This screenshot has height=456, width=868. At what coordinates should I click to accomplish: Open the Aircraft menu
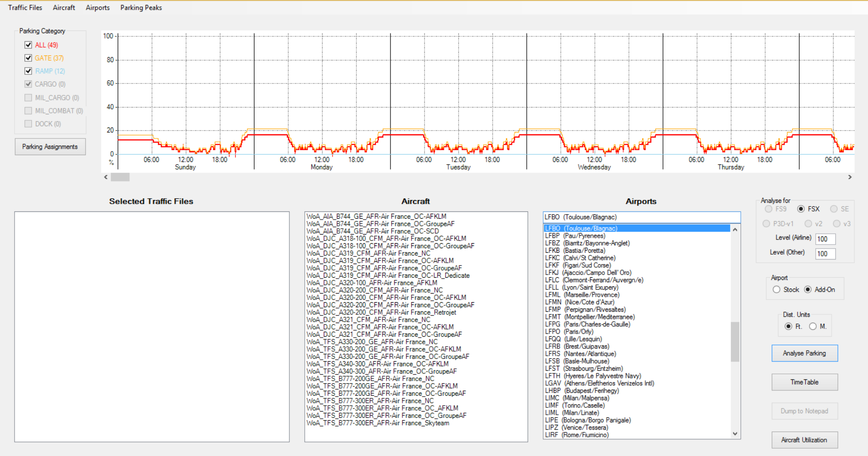pyautogui.click(x=64, y=8)
